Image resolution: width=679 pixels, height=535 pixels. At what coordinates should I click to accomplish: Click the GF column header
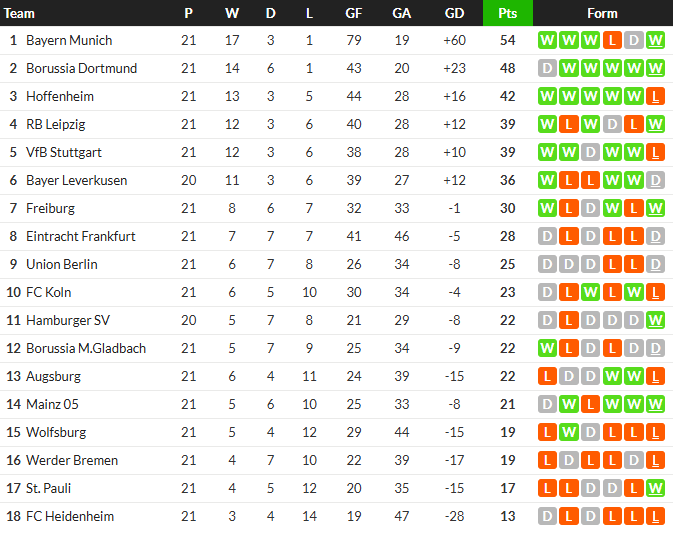point(353,13)
